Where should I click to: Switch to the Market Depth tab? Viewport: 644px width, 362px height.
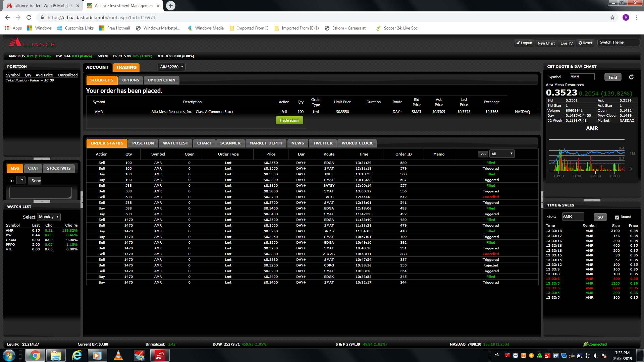(x=266, y=143)
